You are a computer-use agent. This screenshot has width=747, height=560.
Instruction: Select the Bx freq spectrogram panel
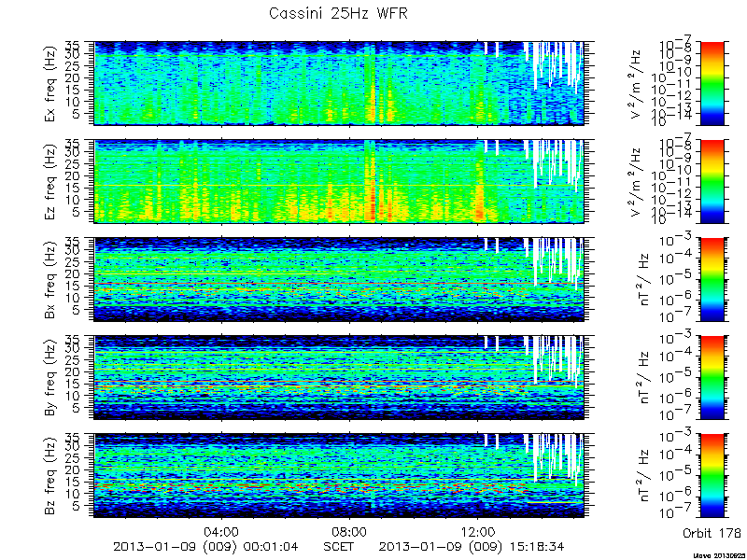(x=340, y=279)
